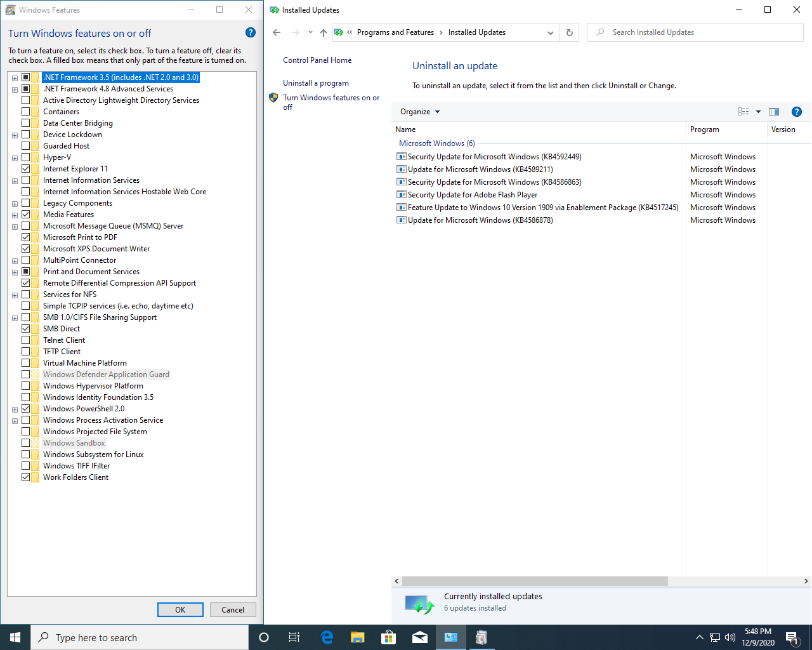Click icon of KB4517245 feature update

coord(401,208)
